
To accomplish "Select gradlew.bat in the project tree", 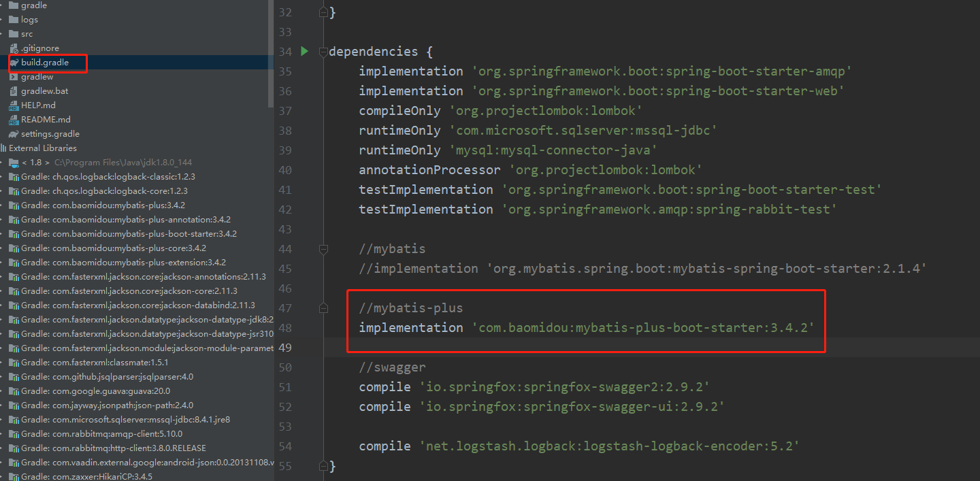I will click(44, 91).
